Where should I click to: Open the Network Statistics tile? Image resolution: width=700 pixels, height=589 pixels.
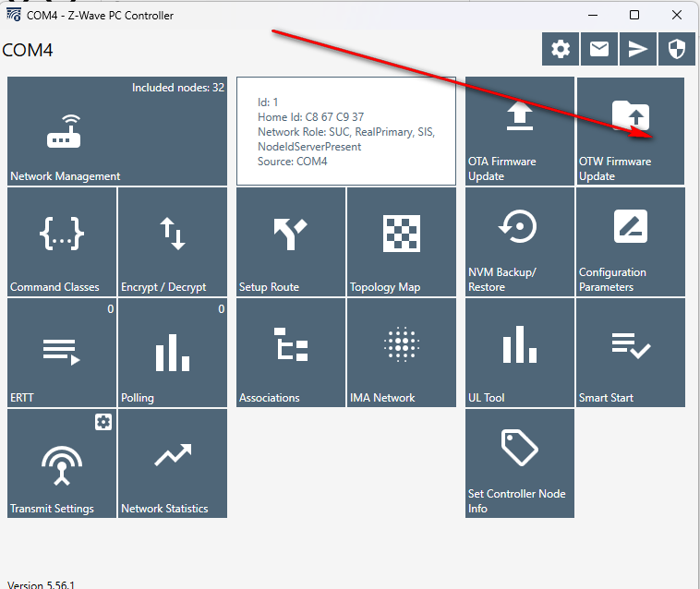click(173, 463)
